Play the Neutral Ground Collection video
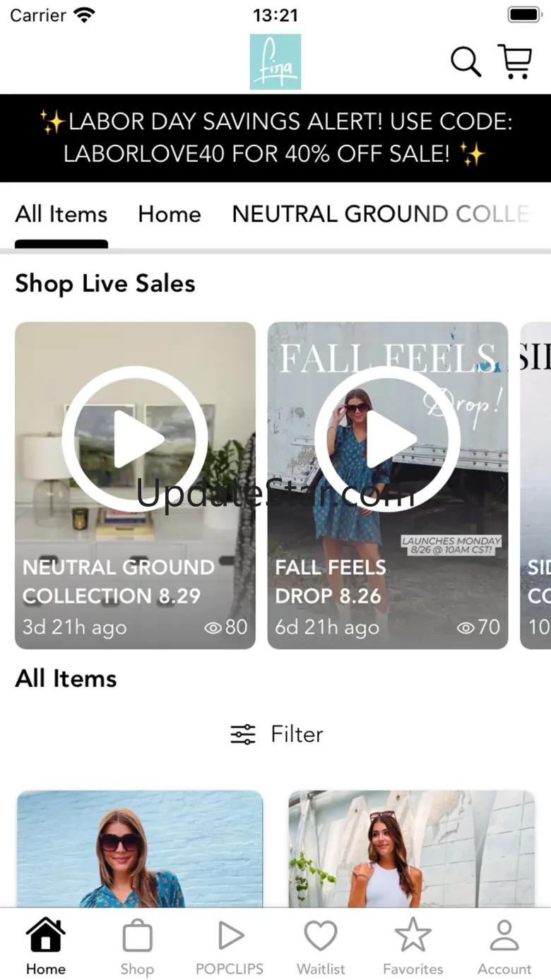 tap(135, 439)
